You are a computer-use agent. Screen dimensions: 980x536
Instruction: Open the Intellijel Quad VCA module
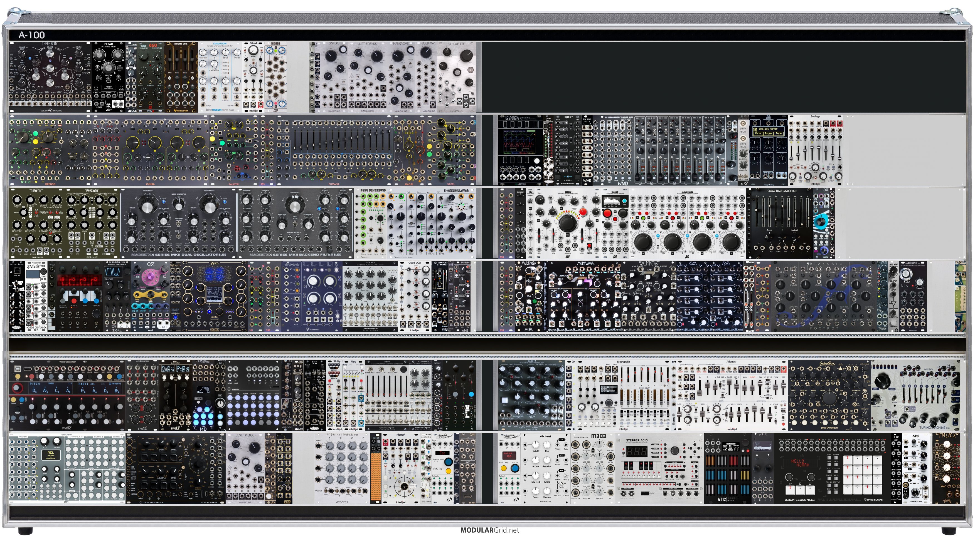(415, 297)
